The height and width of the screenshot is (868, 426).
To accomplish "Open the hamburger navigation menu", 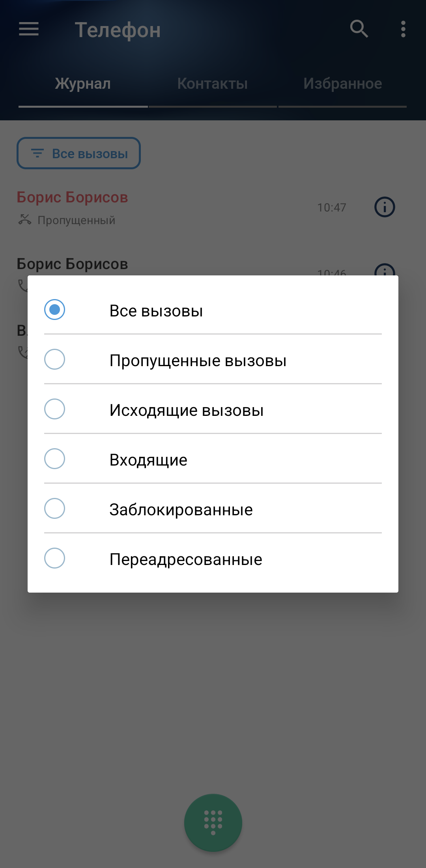I will (29, 29).
